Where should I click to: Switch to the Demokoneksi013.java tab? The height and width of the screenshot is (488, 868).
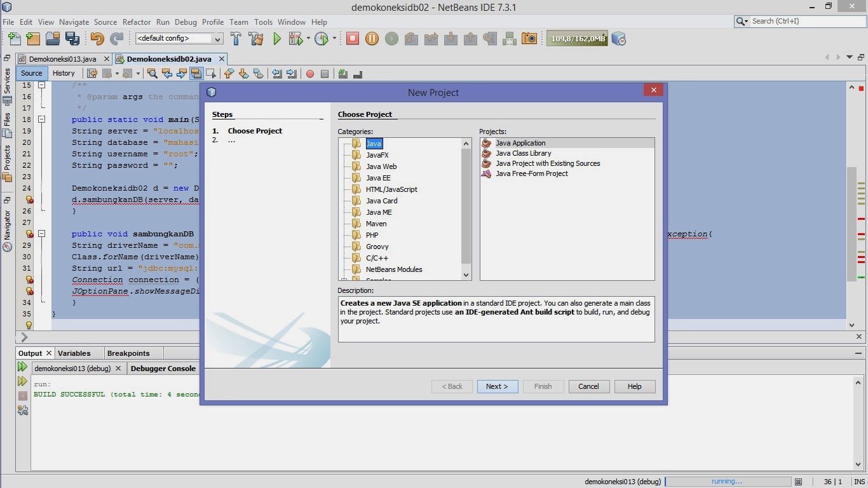[62, 59]
